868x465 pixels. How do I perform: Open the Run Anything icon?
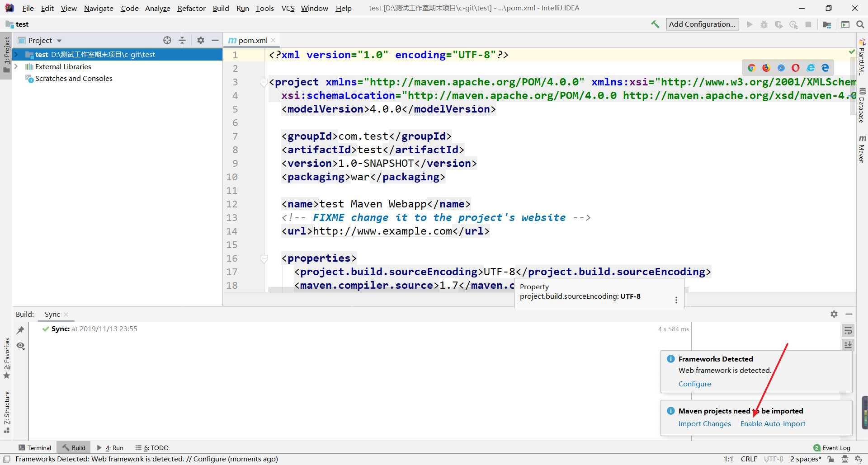(x=845, y=24)
